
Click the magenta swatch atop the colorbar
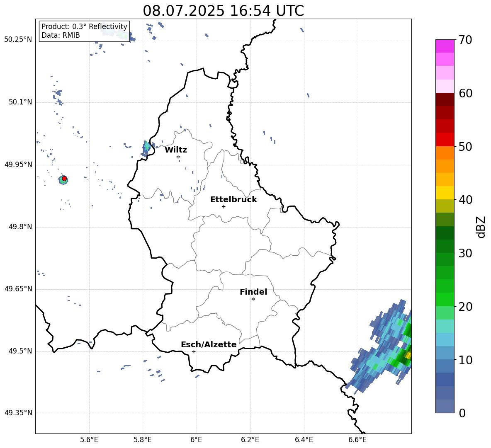445,46
